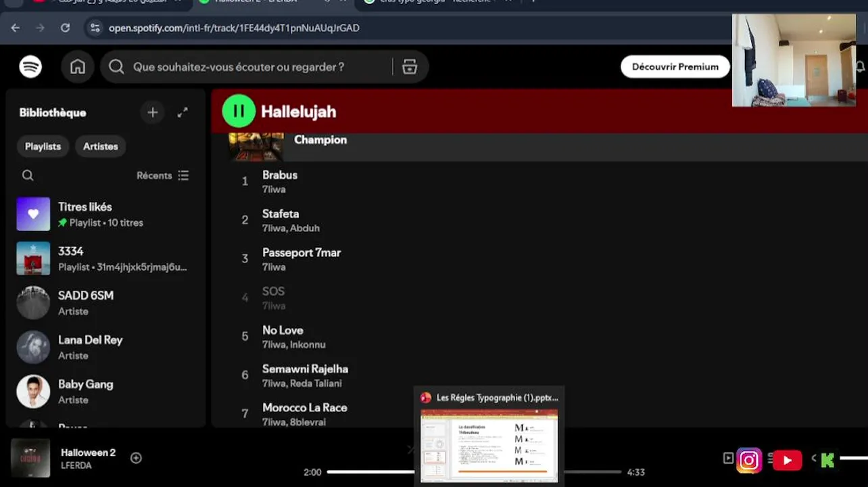Click the green K icon overlay
868x487 pixels.
827,461
